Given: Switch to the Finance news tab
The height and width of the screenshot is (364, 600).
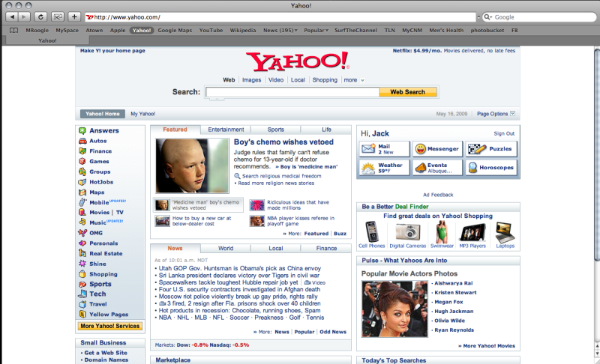Looking at the screenshot, I should (x=326, y=248).
